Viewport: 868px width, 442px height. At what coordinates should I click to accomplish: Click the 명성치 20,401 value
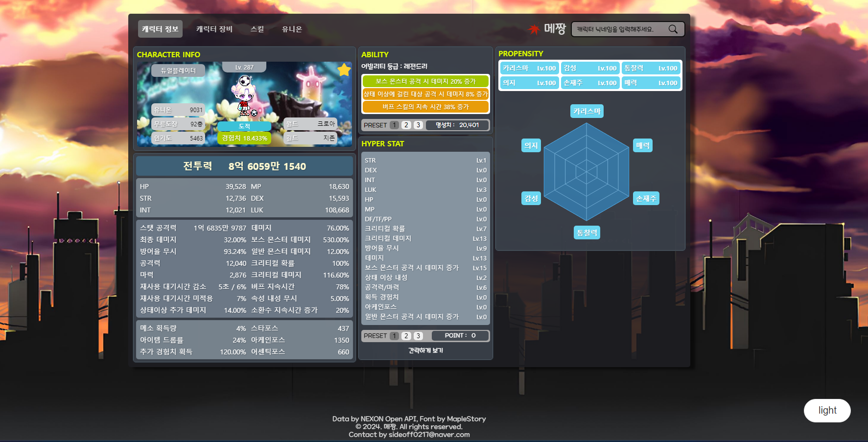(457, 125)
